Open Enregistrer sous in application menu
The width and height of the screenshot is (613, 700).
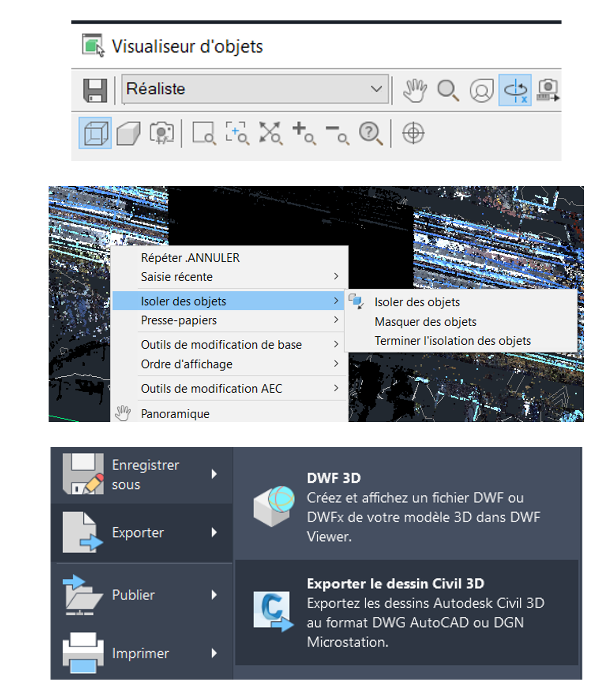141,474
